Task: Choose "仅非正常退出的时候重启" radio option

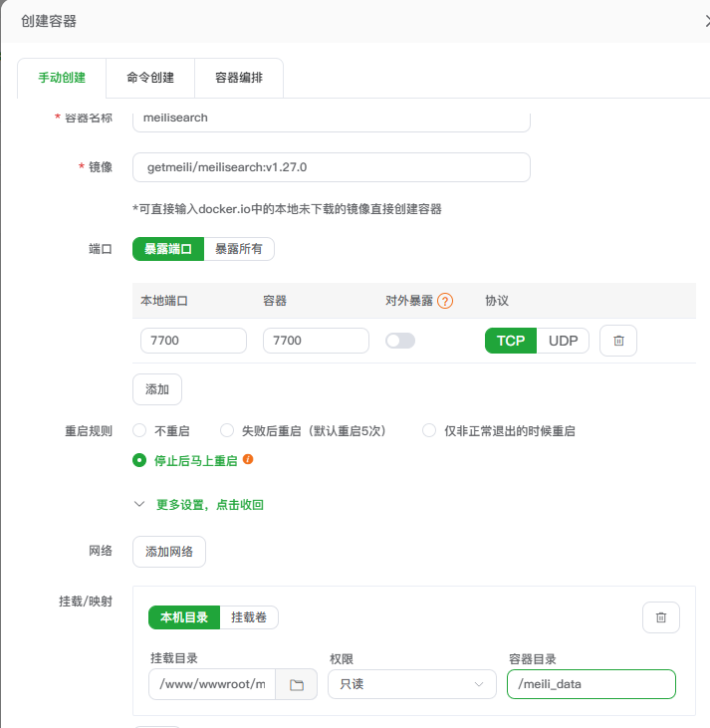Action: (430, 431)
